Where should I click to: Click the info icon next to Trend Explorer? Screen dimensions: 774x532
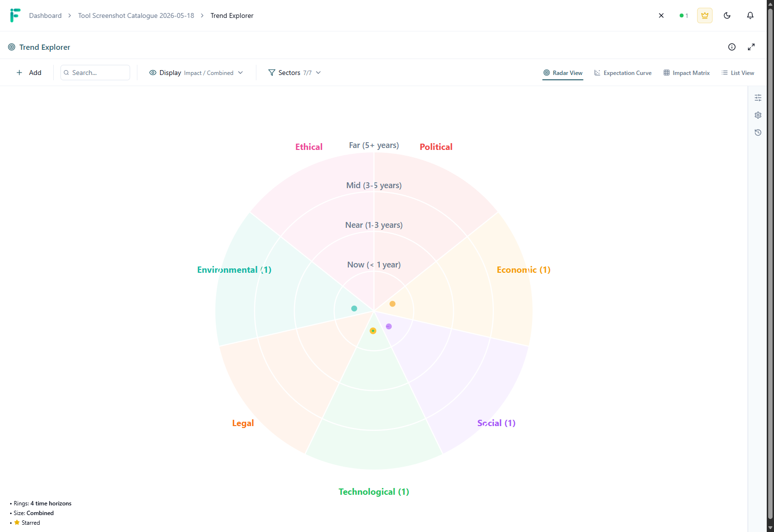click(x=732, y=47)
